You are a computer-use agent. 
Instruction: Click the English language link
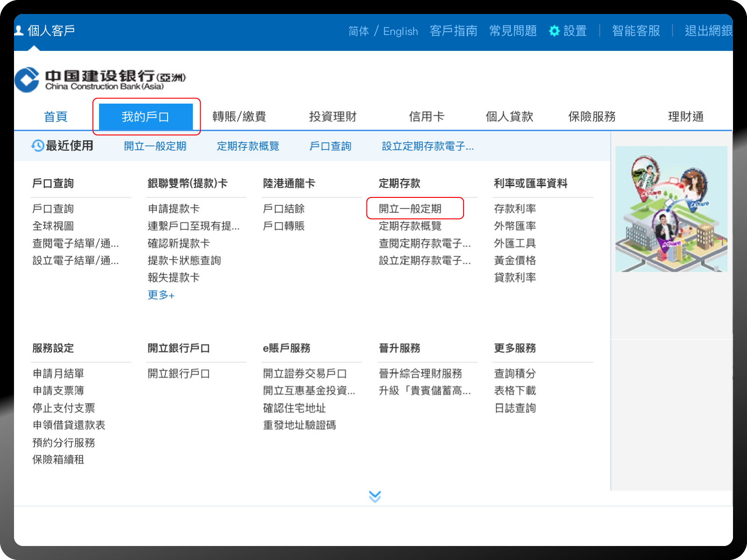pos(400,31)
